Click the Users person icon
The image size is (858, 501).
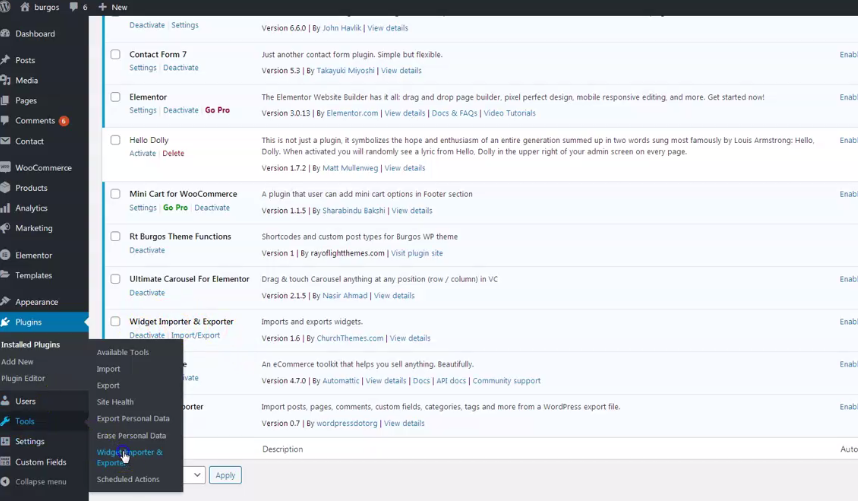[5, 401]
